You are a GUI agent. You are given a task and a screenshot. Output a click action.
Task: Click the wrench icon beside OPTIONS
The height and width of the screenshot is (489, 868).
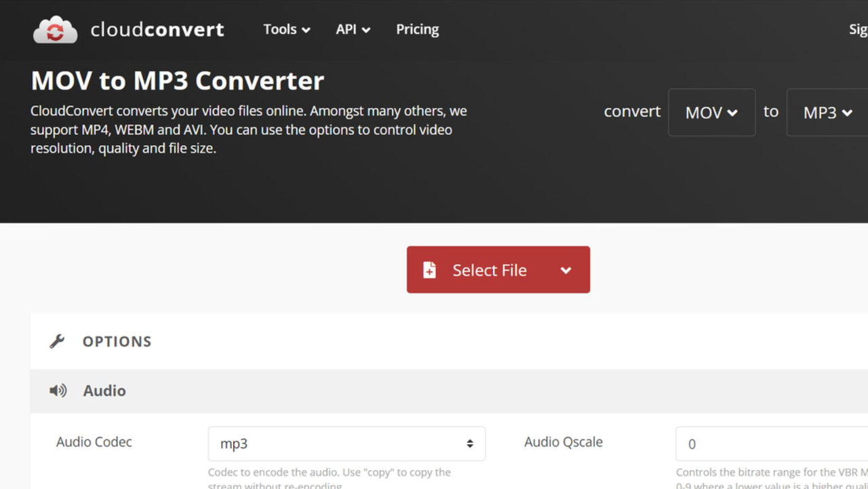58,341
